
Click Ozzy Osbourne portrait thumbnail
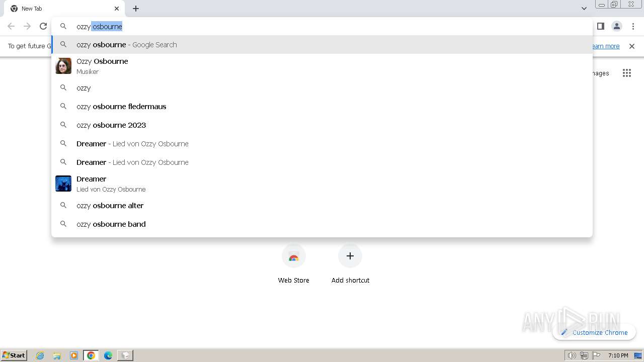pyautogui.click(x=63, y=66)
